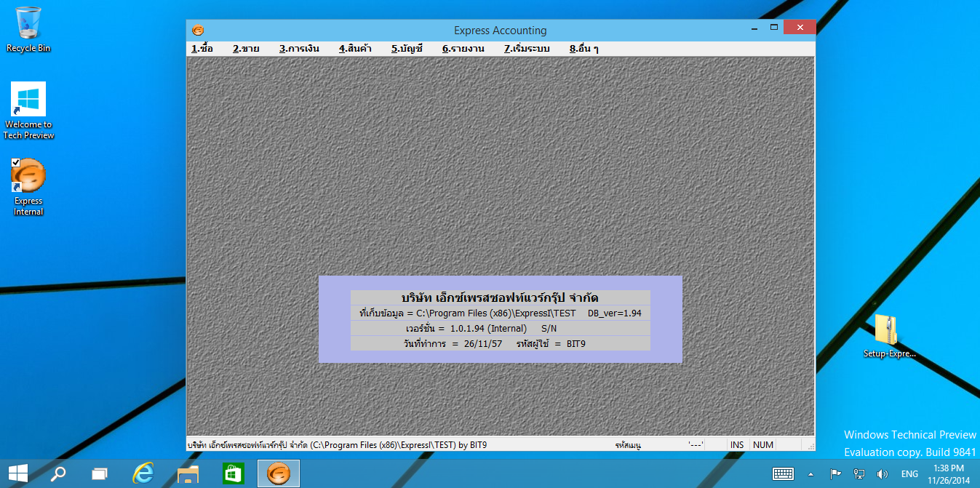Click the Task View taskbar icon
The image size is (980, 488).
point(100,473)
